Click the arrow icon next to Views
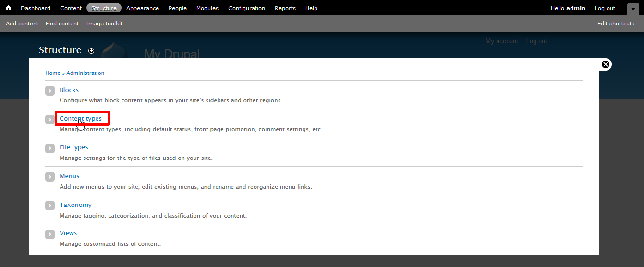The height and width of the screenshot is (267, 644). (50, 234)
